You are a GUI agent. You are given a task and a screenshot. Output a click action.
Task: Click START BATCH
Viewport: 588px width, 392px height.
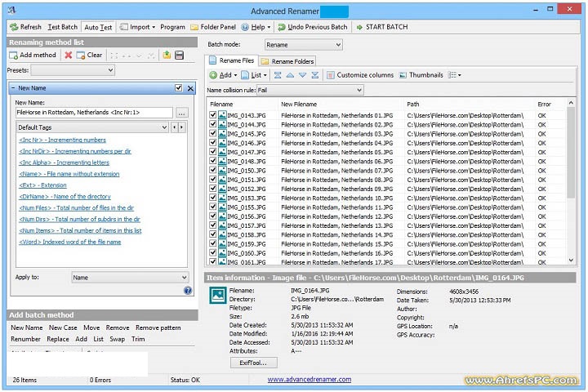(x=381, y=27)
